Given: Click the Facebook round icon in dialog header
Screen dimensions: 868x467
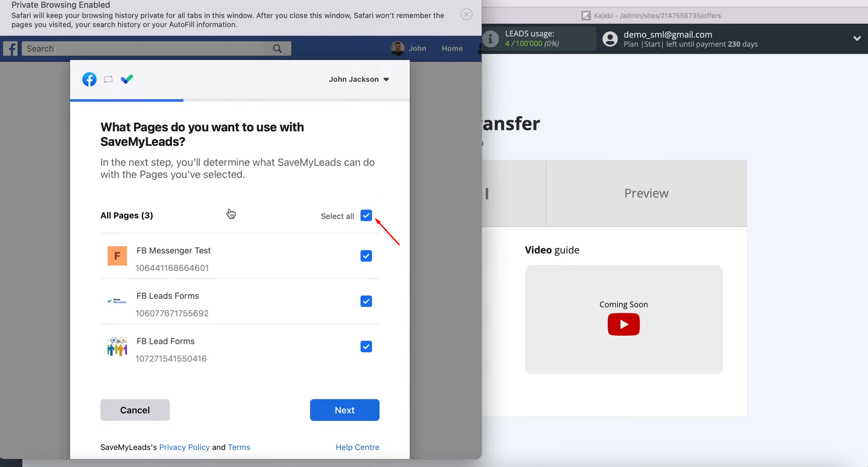Looking at the screenshot, I should coord(89,79).
